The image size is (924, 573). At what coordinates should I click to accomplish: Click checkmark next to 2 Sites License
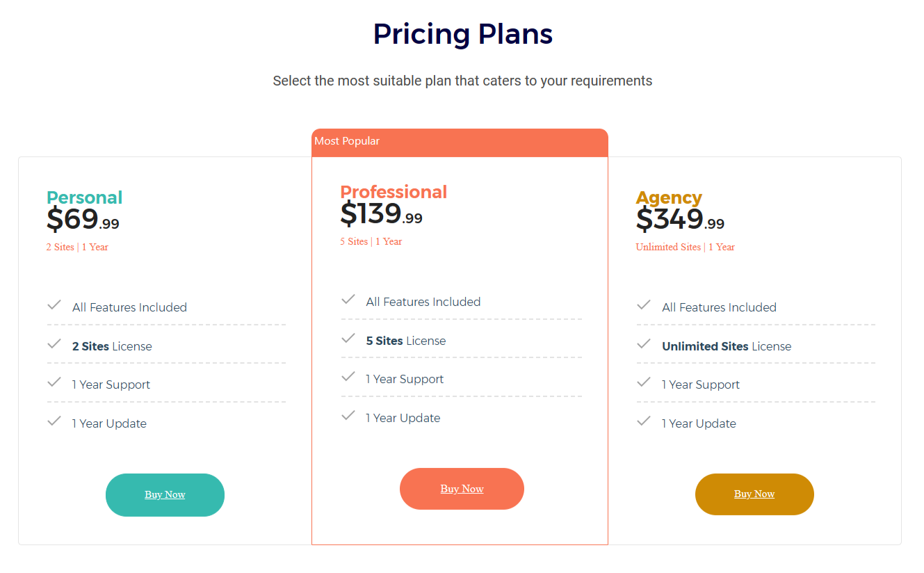[54, 344]
